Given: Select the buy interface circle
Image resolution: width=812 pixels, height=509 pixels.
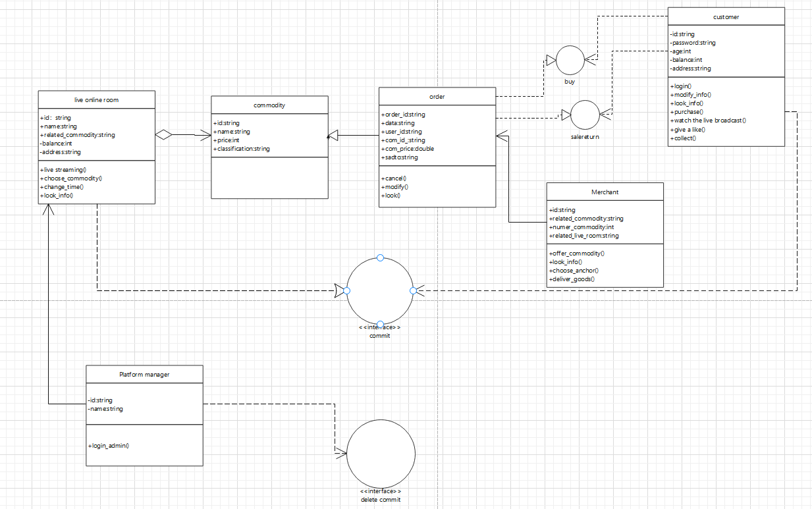Looking at the screenshot, I should tap(570, 60).
